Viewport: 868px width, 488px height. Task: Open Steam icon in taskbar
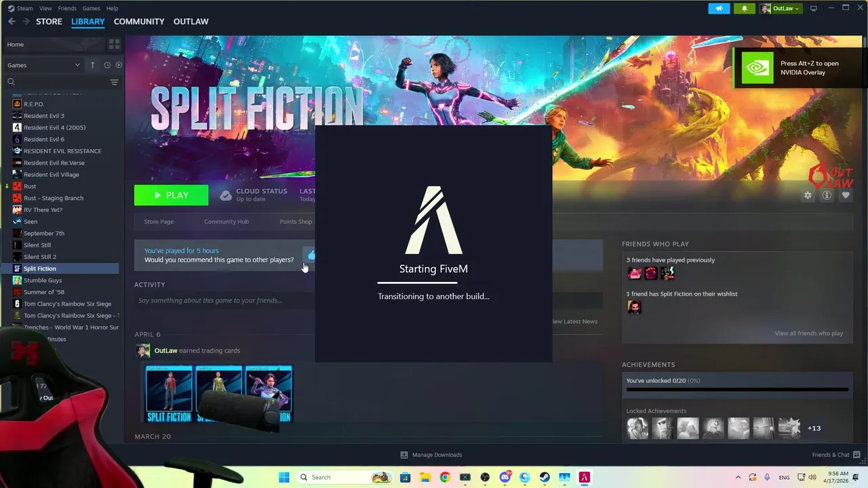coord(545,477)
